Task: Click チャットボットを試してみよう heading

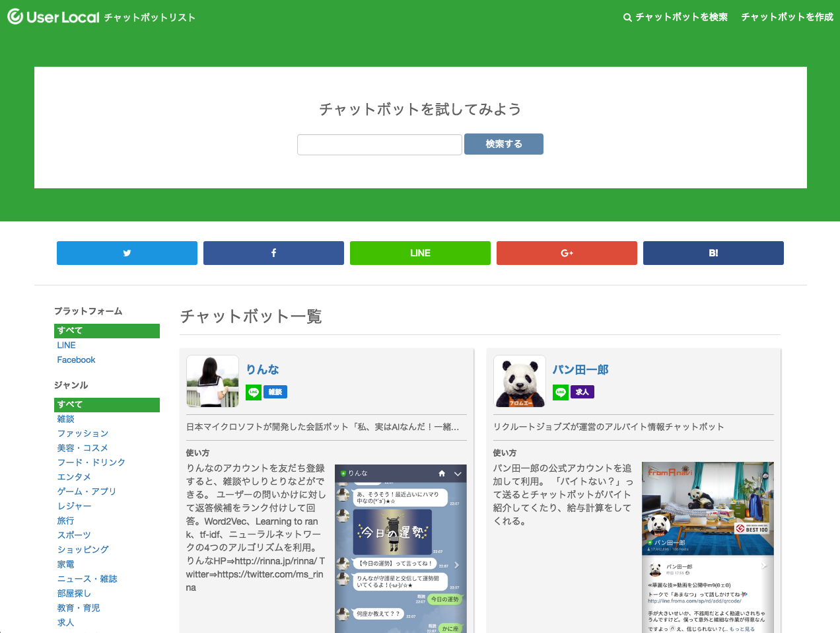Action: point(420,109)
